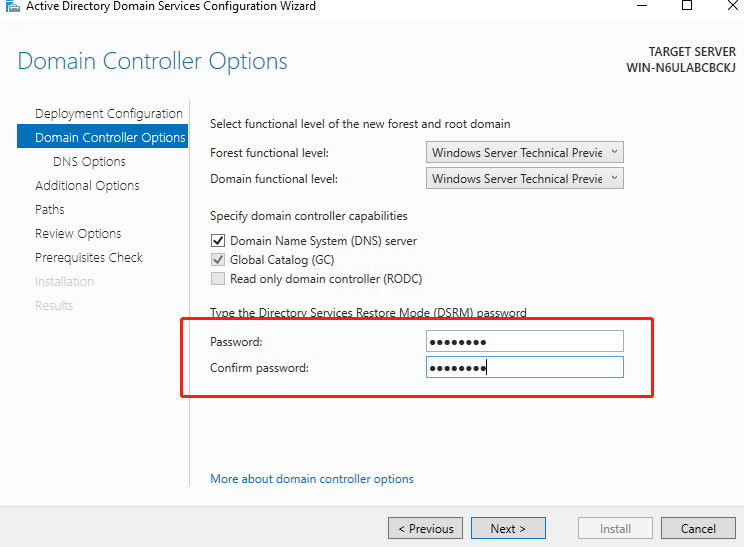
Task: Click the disabled Install button
Action: pos(615,528)
